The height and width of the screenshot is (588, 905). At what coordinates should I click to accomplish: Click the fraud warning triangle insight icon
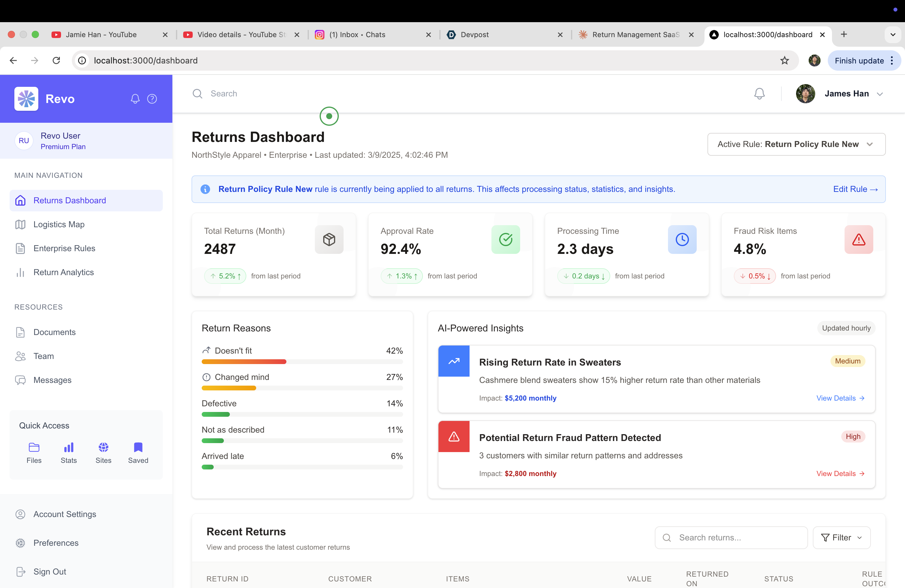[454, 437]
